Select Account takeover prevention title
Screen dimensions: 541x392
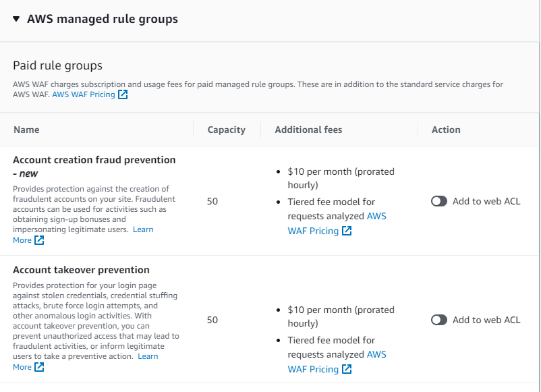(81, 270)
